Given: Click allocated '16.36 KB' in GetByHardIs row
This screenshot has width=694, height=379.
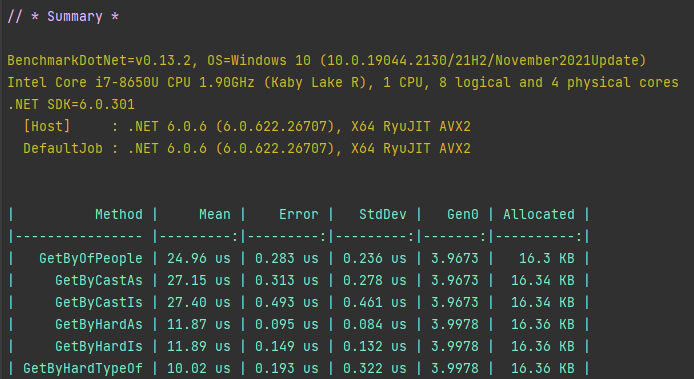Looking at the screenshot, I should 543,346.
